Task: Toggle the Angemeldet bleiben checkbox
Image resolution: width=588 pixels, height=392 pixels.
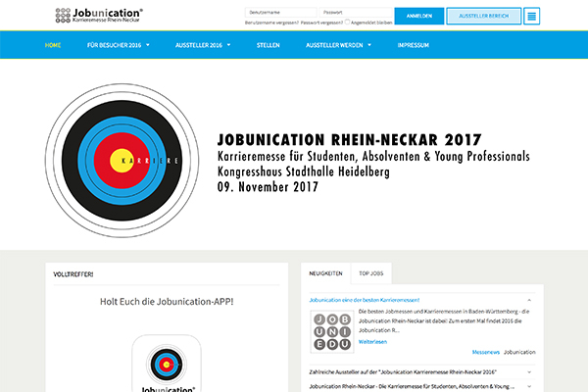Action: [347, 22]
